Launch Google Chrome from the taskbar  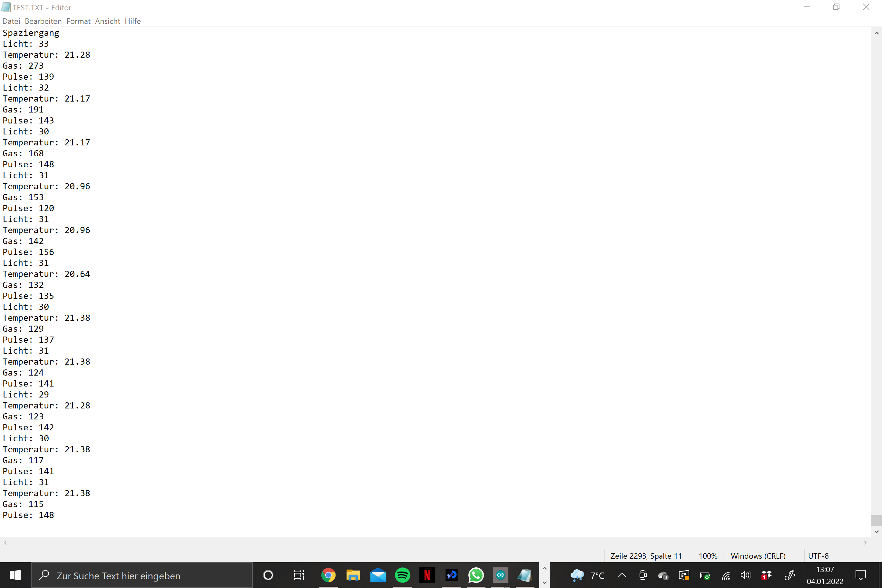328,575
